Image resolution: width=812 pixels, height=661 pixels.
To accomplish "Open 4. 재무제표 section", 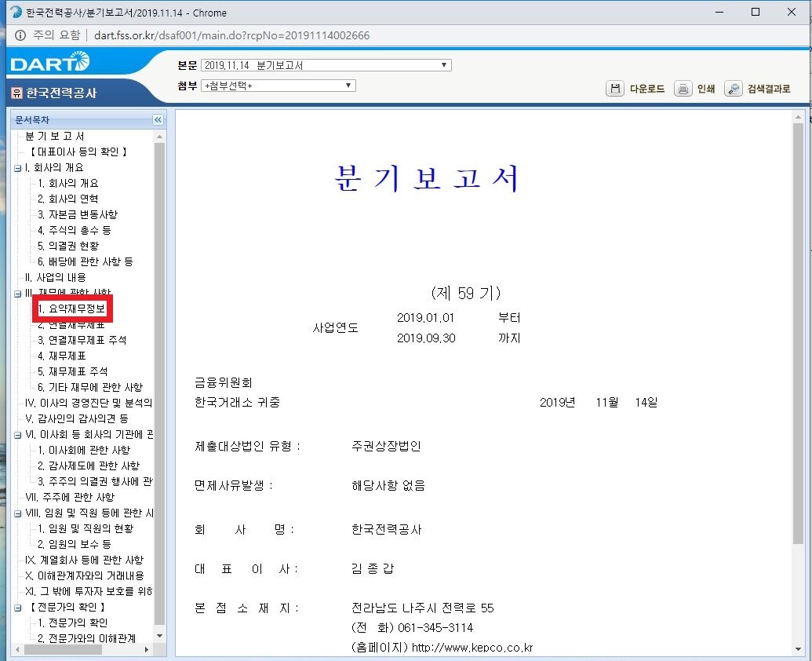I will [x=62, y=356].
